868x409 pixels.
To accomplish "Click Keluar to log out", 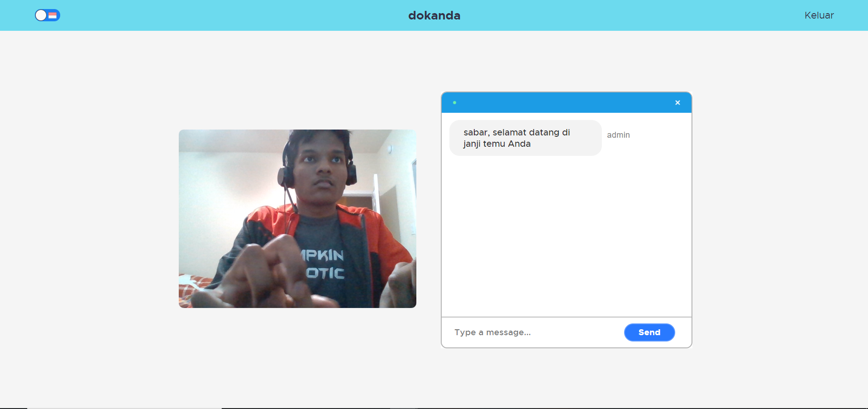I will pos(819,15).
